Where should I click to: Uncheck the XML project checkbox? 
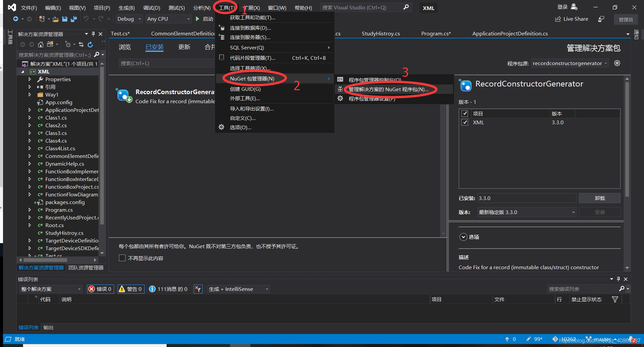[465, 122]
